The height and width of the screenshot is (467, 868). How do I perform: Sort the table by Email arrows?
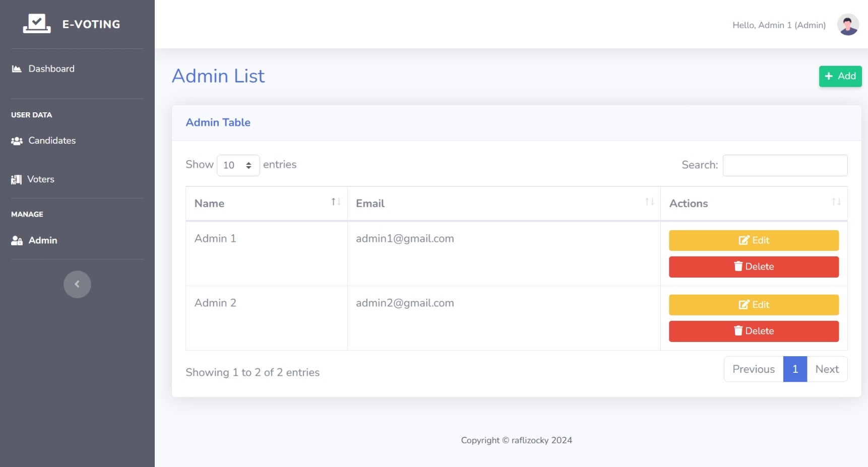pyautogui.click(x=649, y=203)
